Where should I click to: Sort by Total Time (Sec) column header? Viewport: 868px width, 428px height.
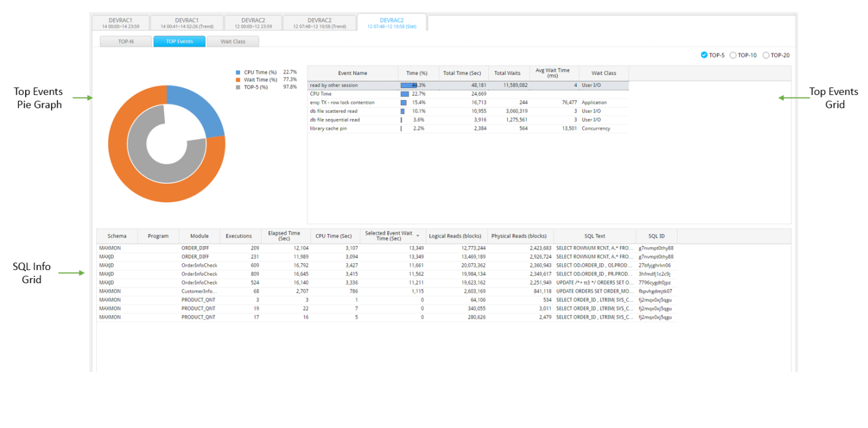coord(463,74)
